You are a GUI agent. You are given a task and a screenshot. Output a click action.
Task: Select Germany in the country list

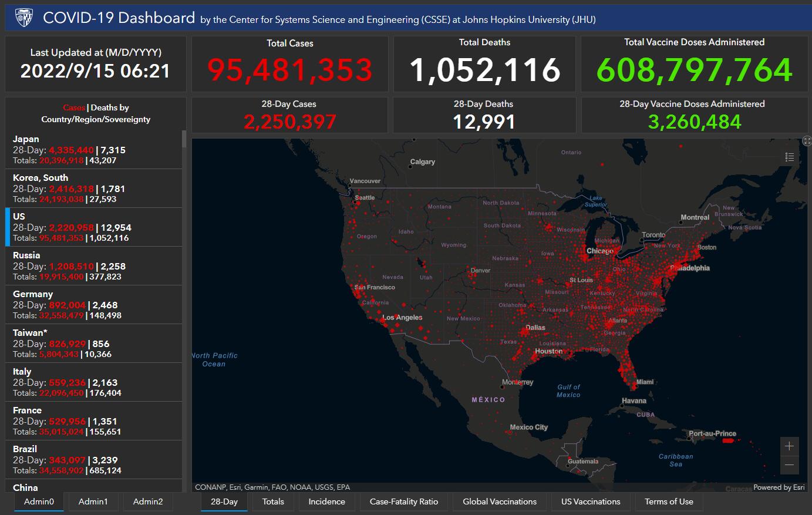(x=94, y=305)
